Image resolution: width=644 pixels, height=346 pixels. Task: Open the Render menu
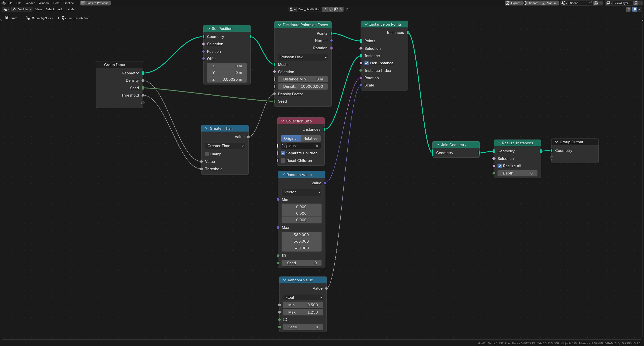[x=30, y=3]
